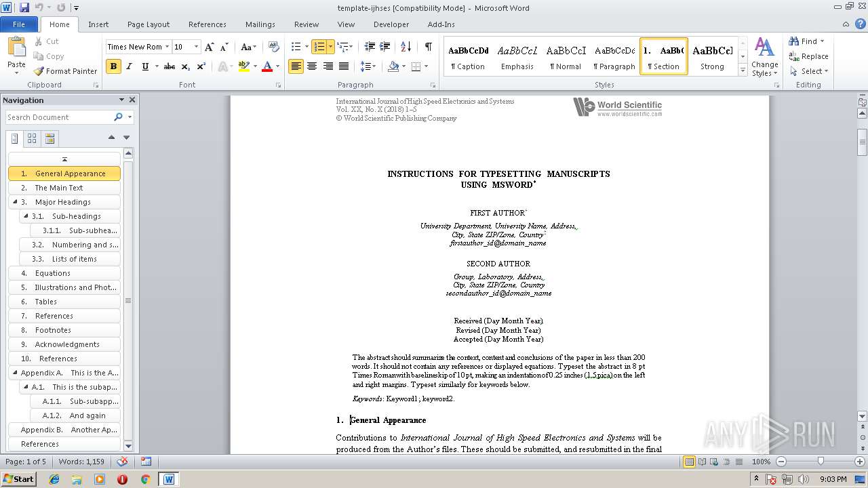Image resolution: width=868 pixels, height=488 pixels.
Task: Browse pages view in Navigation pane
Action: (x=32, y=138)
